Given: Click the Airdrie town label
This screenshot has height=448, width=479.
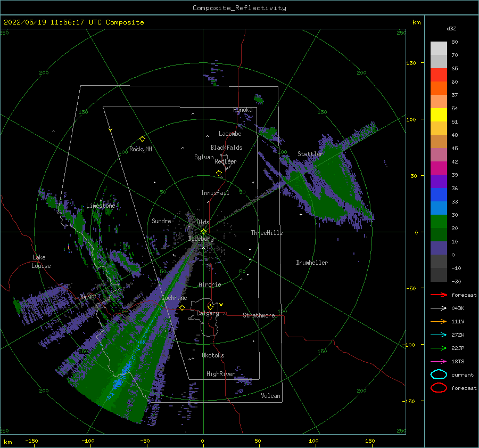Looking at the screenshot, I should pos(210,284).
